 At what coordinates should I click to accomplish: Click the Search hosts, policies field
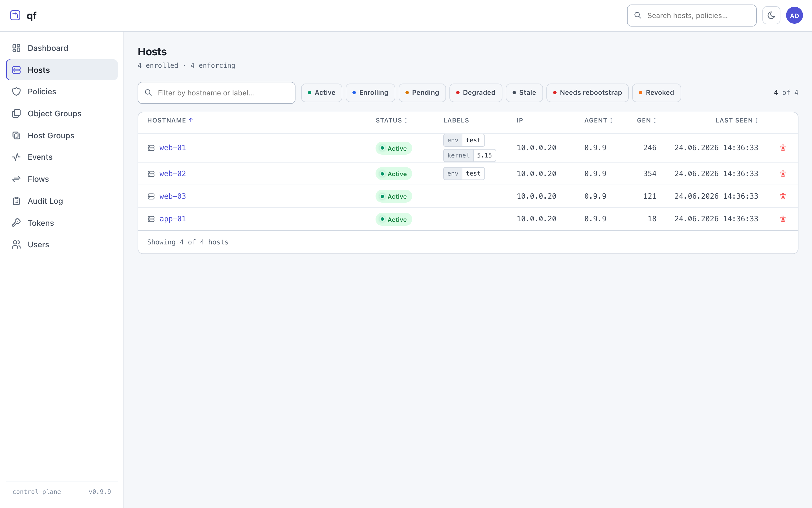[x=692, y=16]
